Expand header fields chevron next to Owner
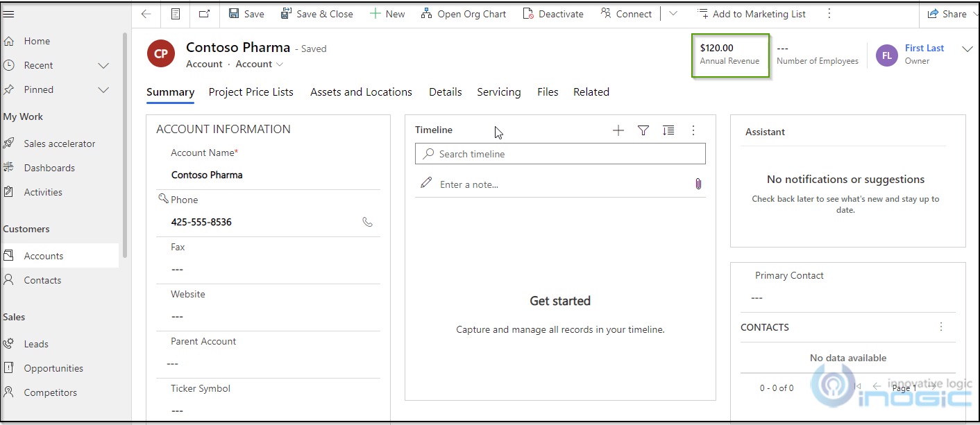Viewport: 980px width, 425px height. 968,49
